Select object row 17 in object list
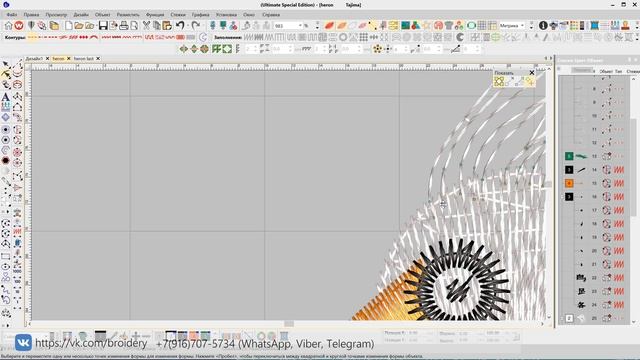 (x=594, y=210)
